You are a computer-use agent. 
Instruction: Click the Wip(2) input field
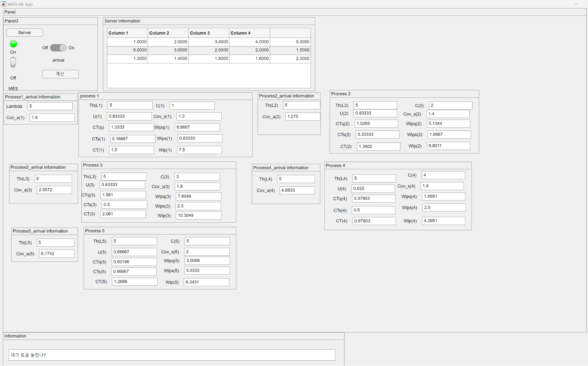click(x=449, y=146)
